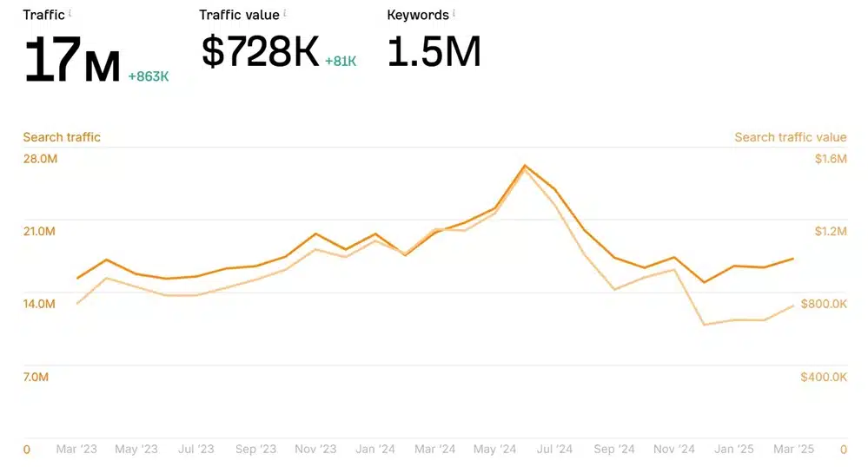This screenshot has height=467, width=868.
Task: Select the Nov '24 x-axis label
Action: 674,449
